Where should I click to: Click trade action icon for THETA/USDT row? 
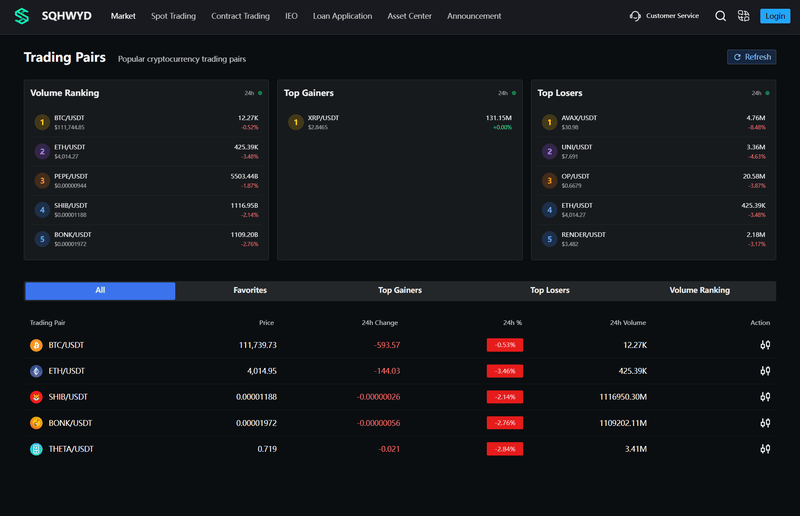click(x=765, y=449)
